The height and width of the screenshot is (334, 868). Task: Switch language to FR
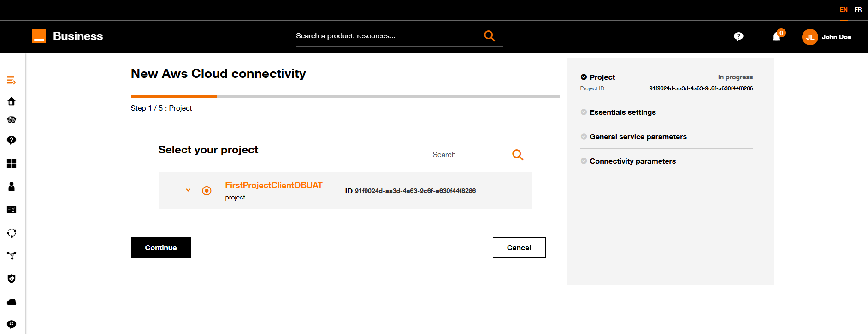(858, 10)
